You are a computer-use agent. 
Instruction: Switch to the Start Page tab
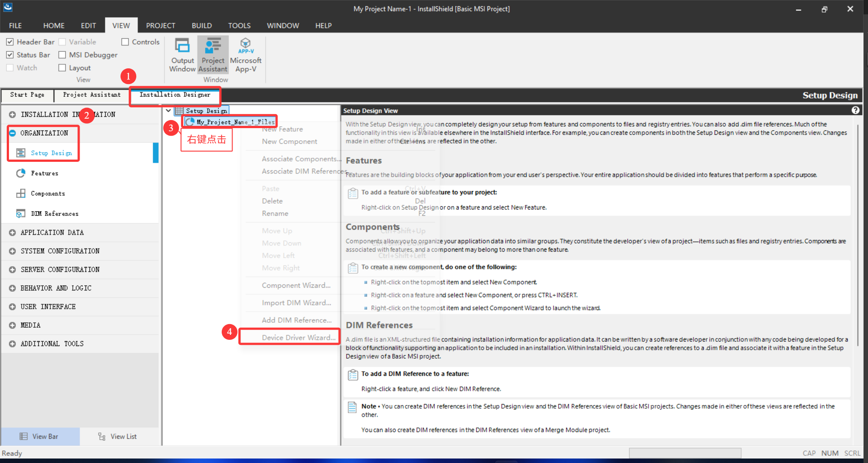[27, 95]
